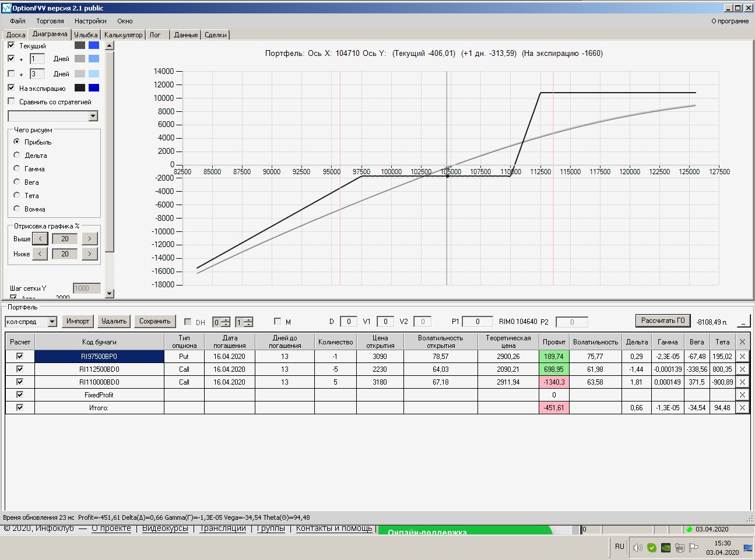
Task: Select the Гамма radio button
Action: pos(17,168)
